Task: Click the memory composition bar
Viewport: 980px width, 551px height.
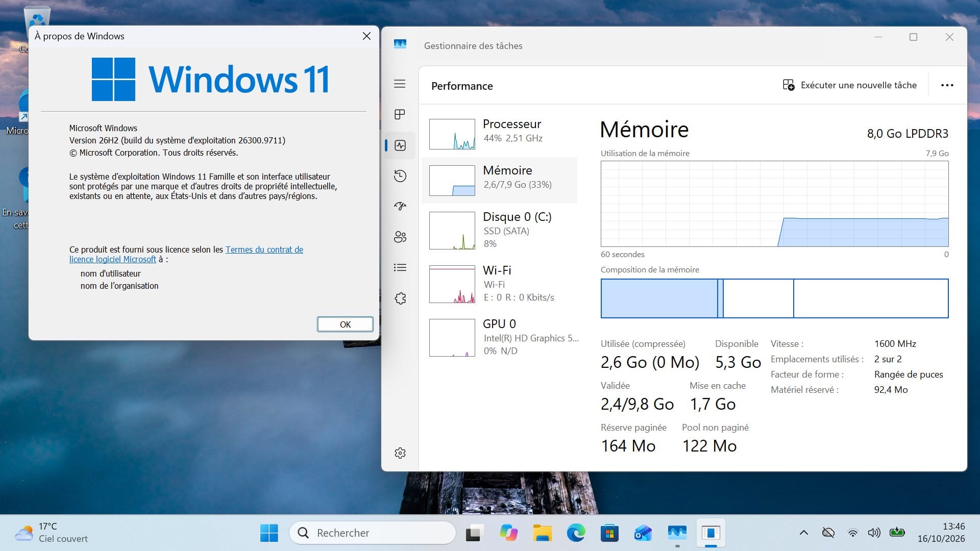Action: pyautogui.click(x=774, y=298)
